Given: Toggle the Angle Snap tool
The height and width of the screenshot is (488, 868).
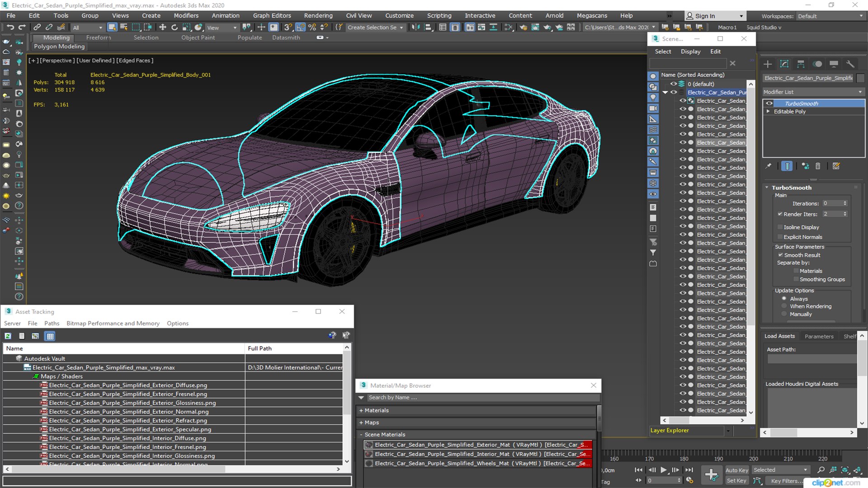Looking at the screenshot, I should [301, 28].
